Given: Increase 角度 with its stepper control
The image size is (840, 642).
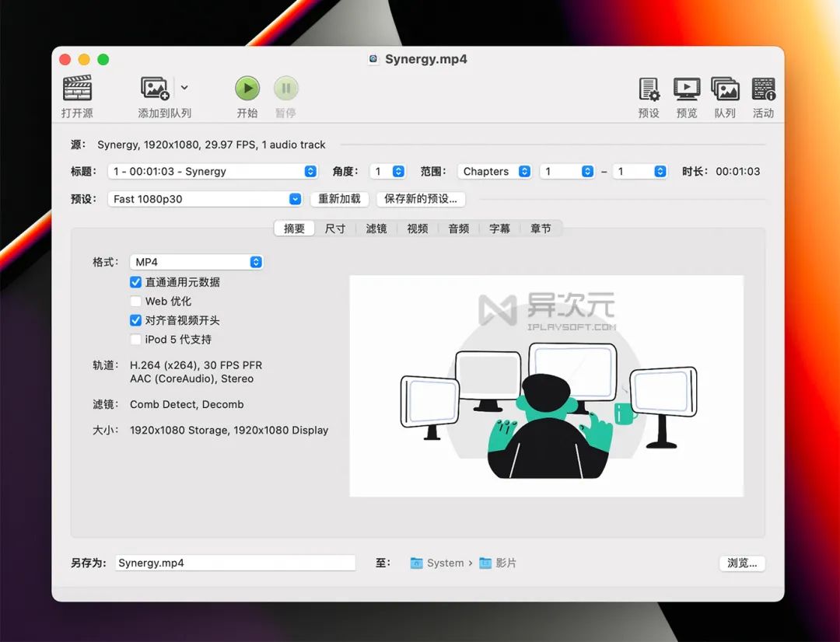Looking at the screenshot, I should [399, 168].
